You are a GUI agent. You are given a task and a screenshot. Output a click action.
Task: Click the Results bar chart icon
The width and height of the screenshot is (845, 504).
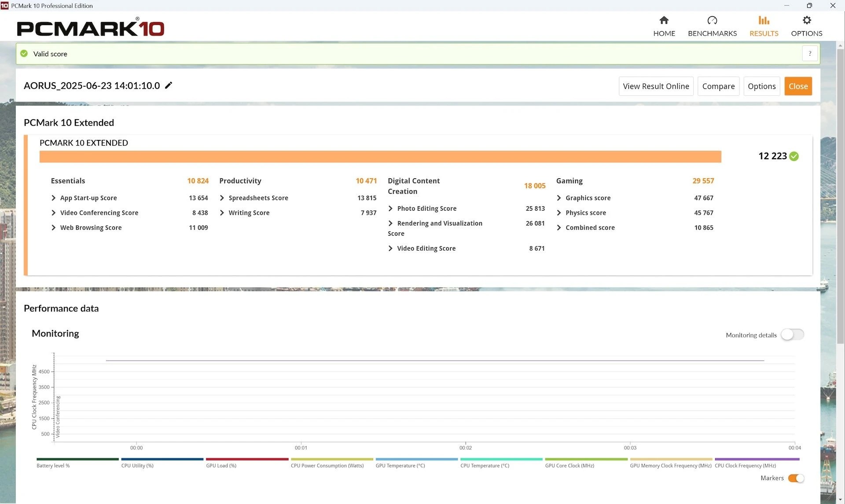click(764, 20)
